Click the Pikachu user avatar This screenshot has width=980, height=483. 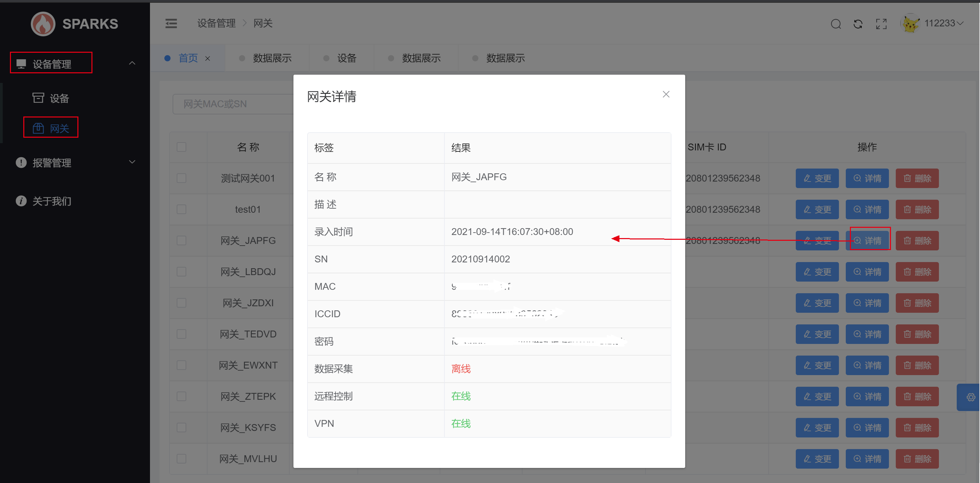tap(911, 24)
